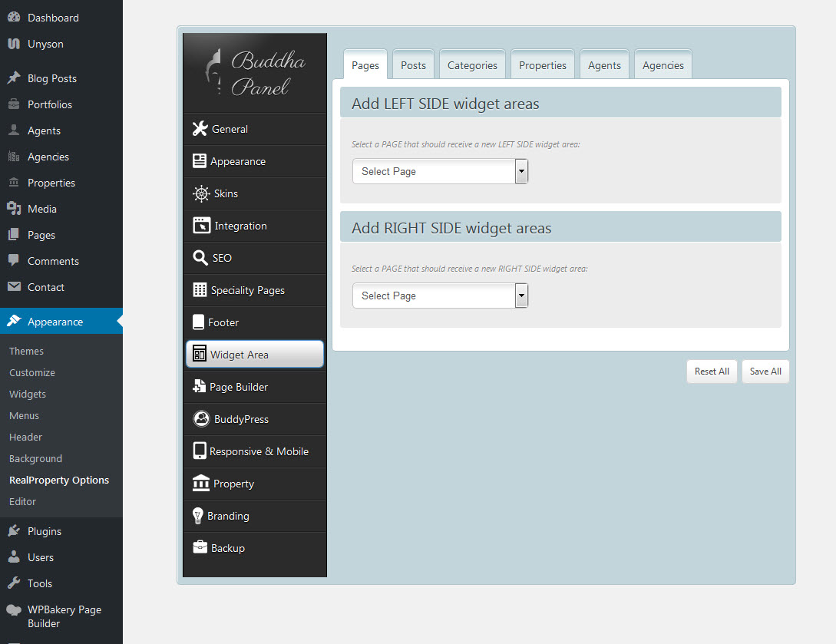Screen dimensions: 836x644
Task: Click the Buddha Panel logo
Action: (x=255, y=74)
